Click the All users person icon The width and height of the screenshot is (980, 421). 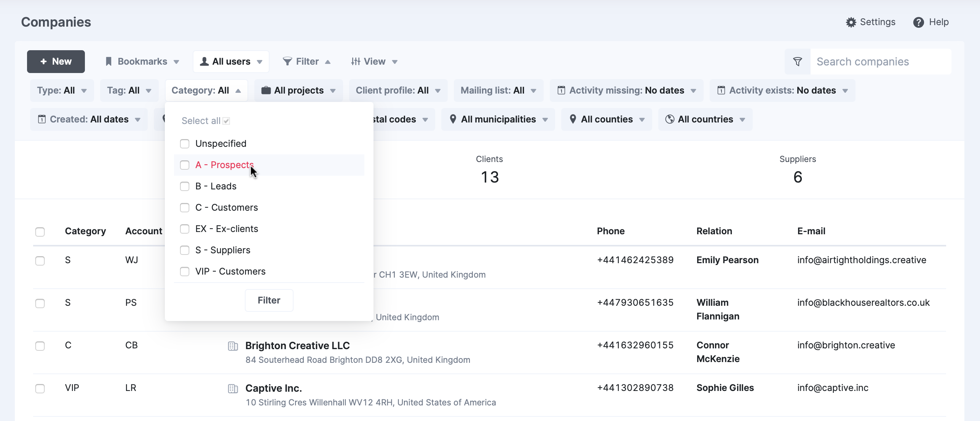pos(204,62)
